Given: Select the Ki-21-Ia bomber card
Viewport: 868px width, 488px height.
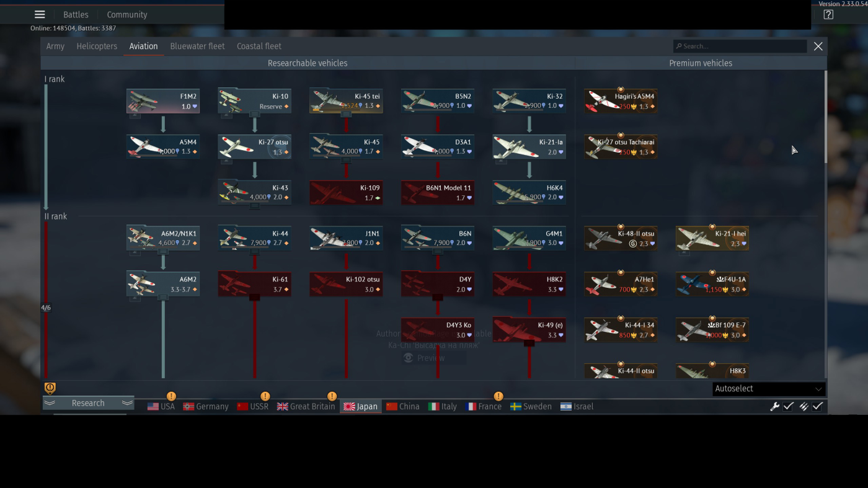Looking at the screenshot, I should click(x=529, y=147).
